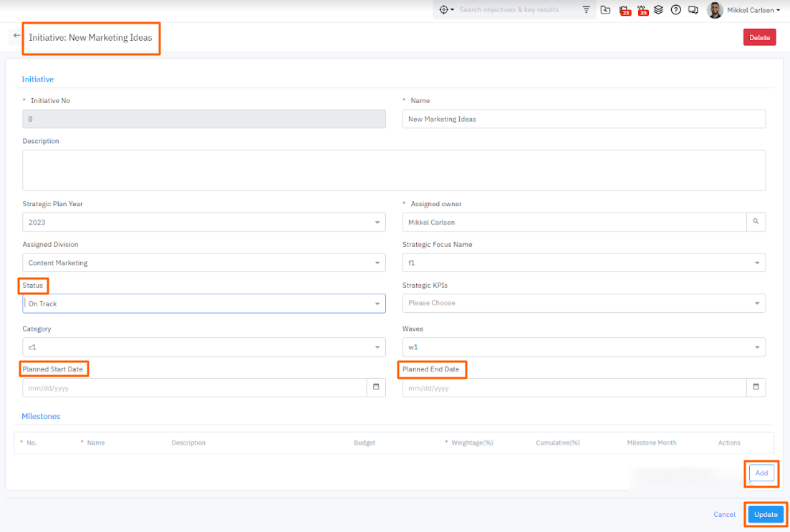Open calendar icon with badge 23
The image size is (790, 532).
tap(624, 10)
